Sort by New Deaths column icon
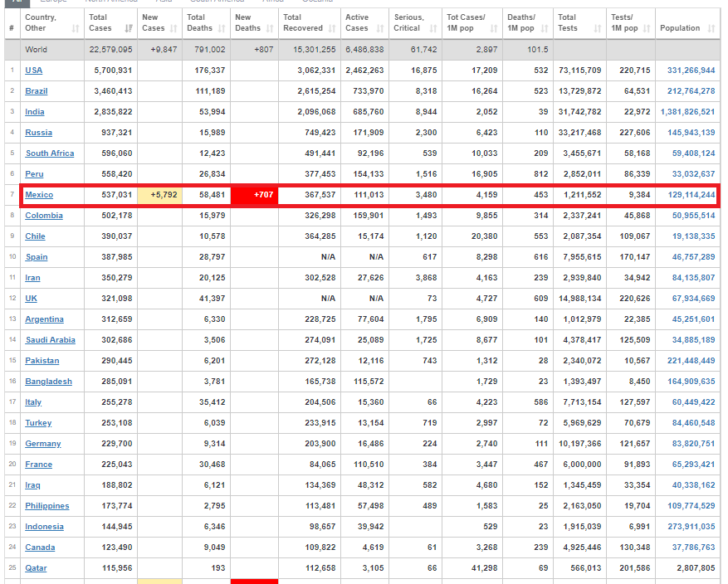 [270, 29]
